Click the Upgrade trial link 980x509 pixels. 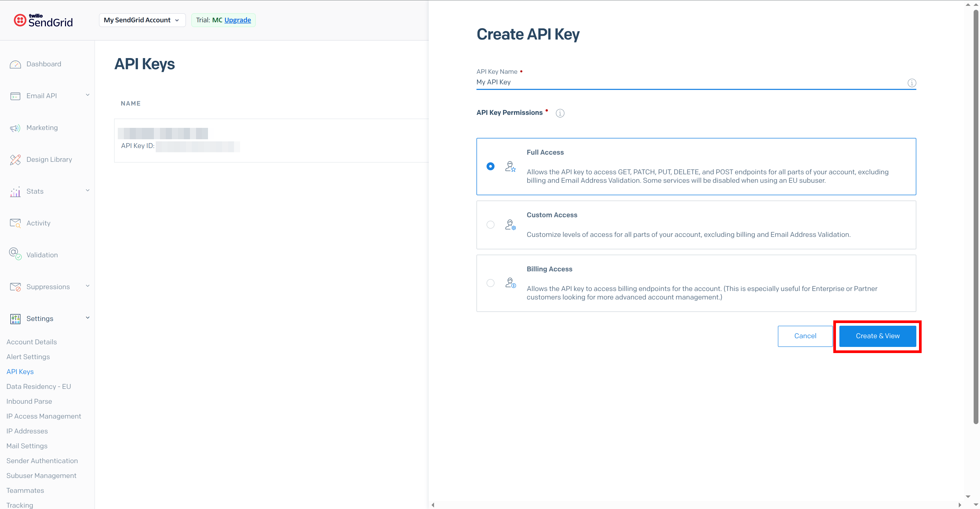[x=237, y=20]
